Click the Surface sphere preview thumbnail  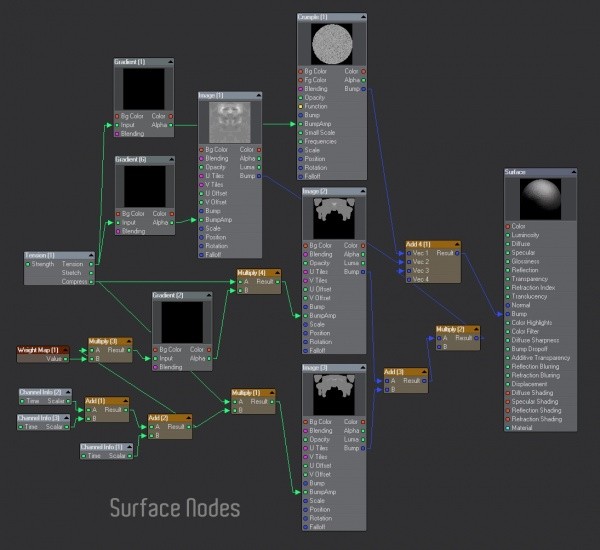click(x=540, y=199)
